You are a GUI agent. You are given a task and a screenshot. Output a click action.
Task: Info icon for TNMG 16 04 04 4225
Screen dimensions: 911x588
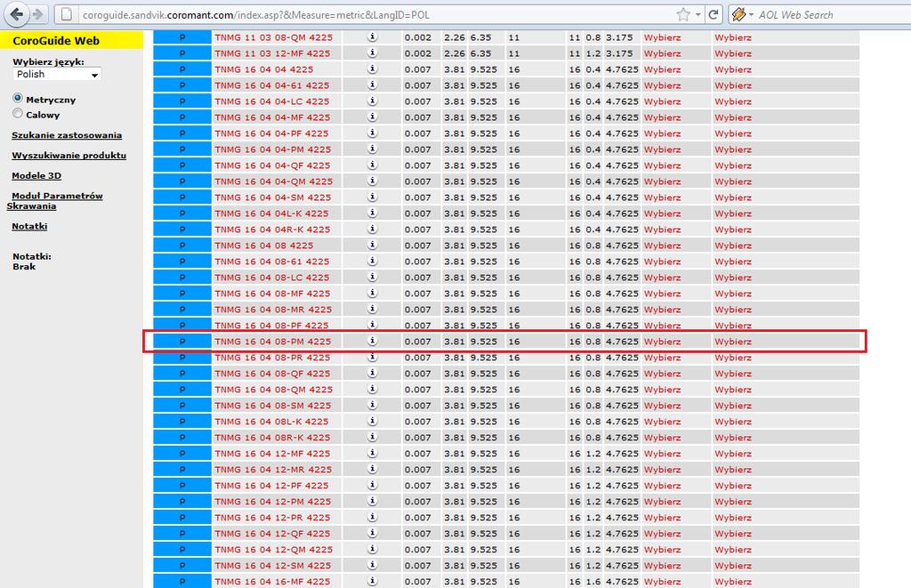click(x=373, y=68)
